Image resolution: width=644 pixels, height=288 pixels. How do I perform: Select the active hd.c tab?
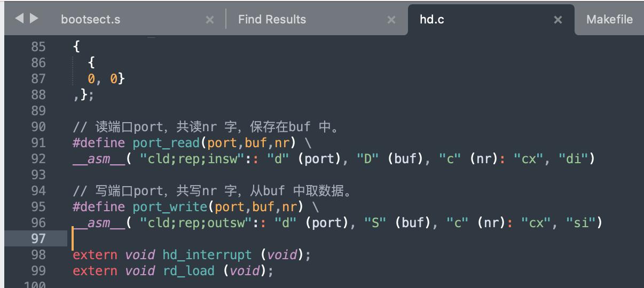(432, 20)
